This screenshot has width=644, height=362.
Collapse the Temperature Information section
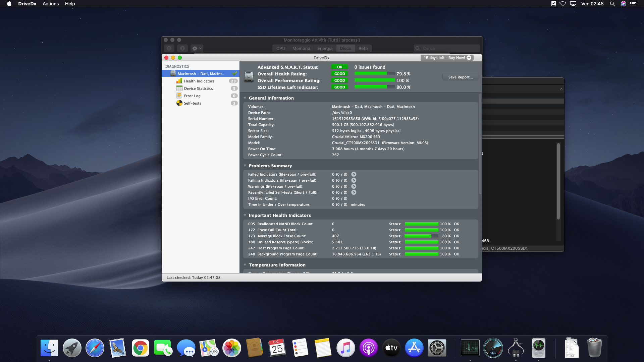pos(245,265)
